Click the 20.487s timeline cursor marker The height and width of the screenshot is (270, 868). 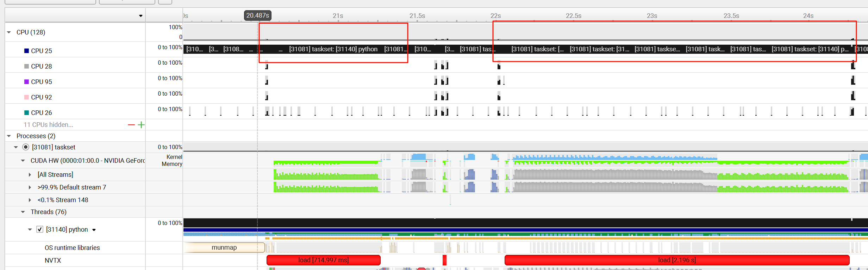tap(257, 15)
